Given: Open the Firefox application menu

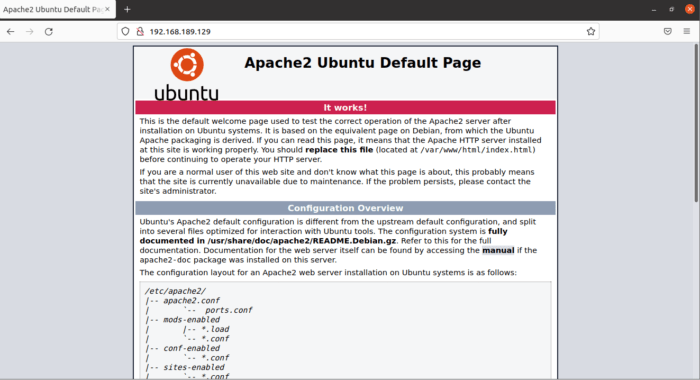Looking at the screenshot, I should point(687,31).
